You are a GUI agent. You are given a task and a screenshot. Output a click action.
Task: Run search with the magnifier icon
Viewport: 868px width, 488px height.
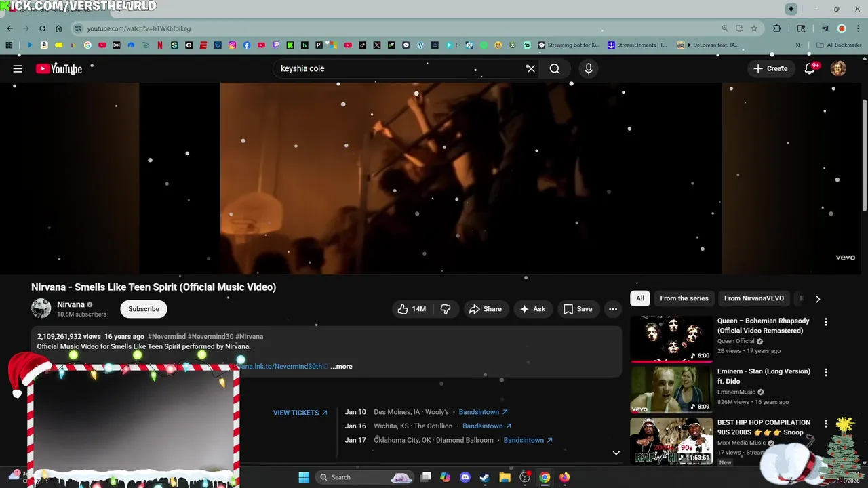tap(555, 68)
